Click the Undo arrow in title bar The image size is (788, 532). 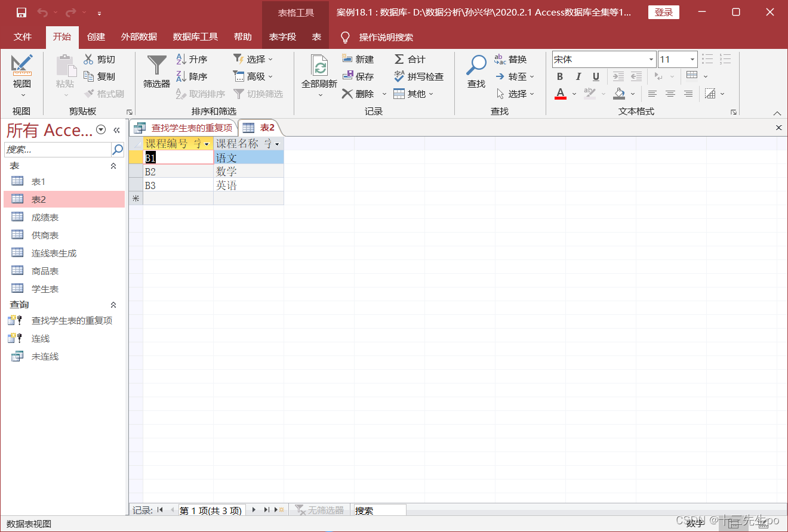coord(42,13)
